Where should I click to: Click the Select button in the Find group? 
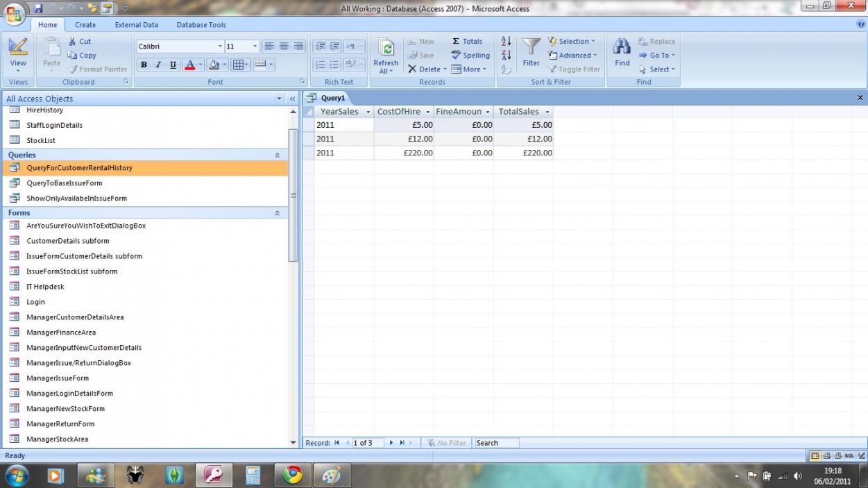click(x=656, y=69)
